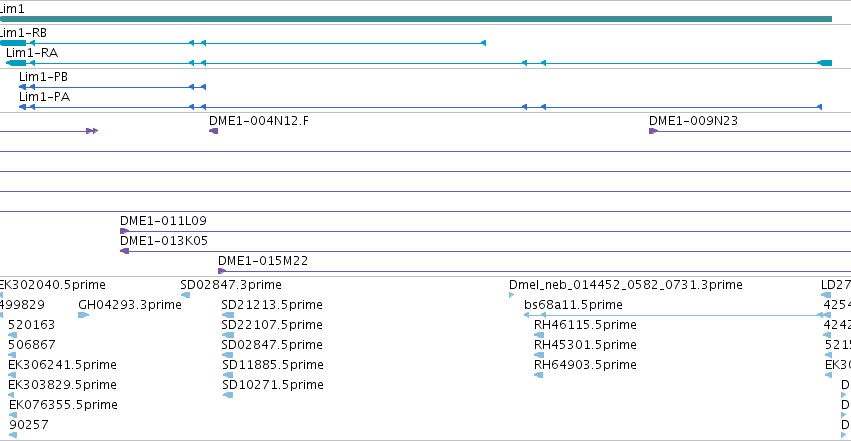
Task: Select the EK076355.5prime EST label
Action: (63, 405)
